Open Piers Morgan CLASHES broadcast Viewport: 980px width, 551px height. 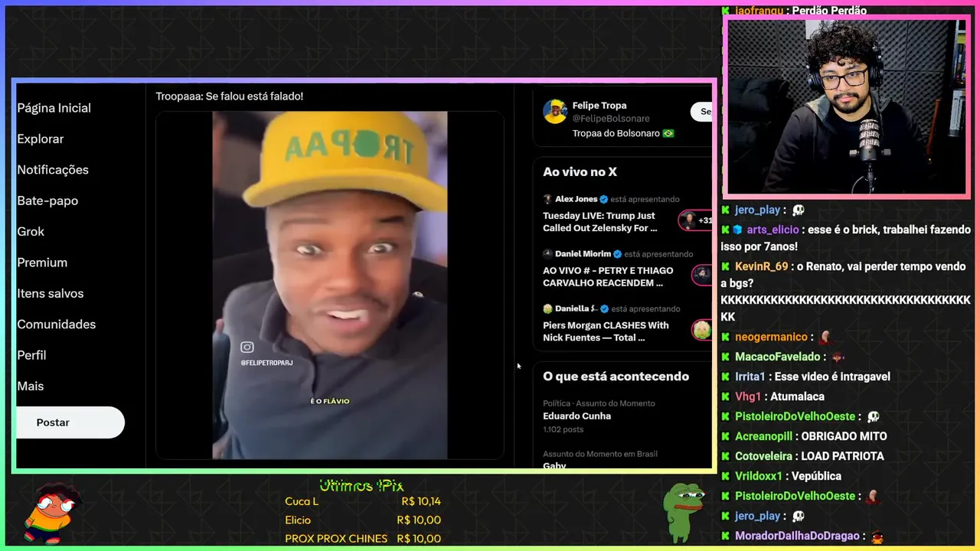[x=606, y=331]
